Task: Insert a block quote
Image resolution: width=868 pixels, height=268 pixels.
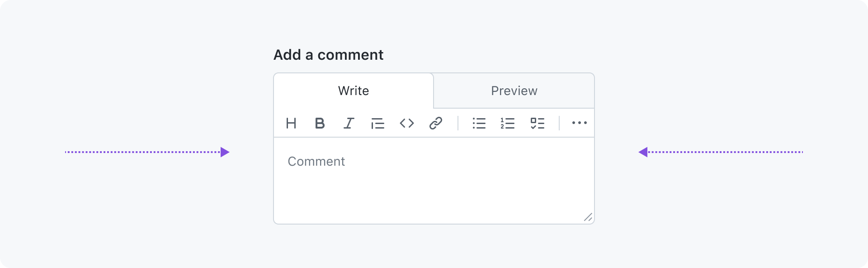Action: (377, 123)
